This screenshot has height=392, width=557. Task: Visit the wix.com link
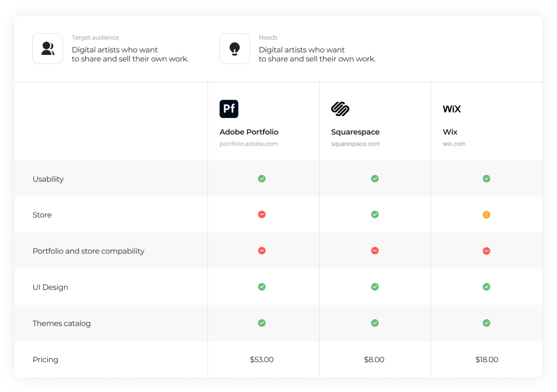coord(454,143)
